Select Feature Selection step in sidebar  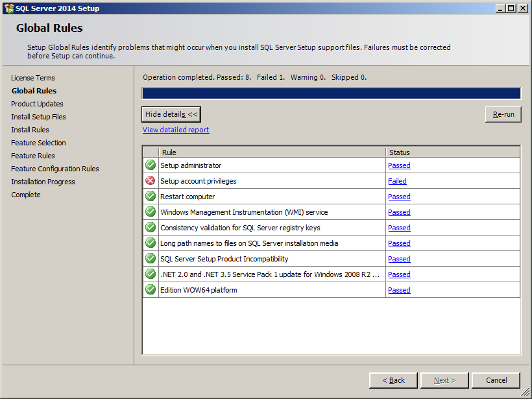pos(38,143)
